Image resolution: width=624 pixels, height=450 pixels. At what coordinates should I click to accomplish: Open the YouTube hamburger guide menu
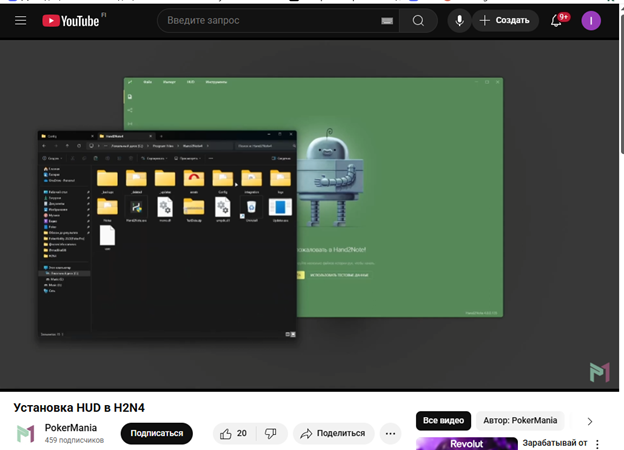click(21, 21)
